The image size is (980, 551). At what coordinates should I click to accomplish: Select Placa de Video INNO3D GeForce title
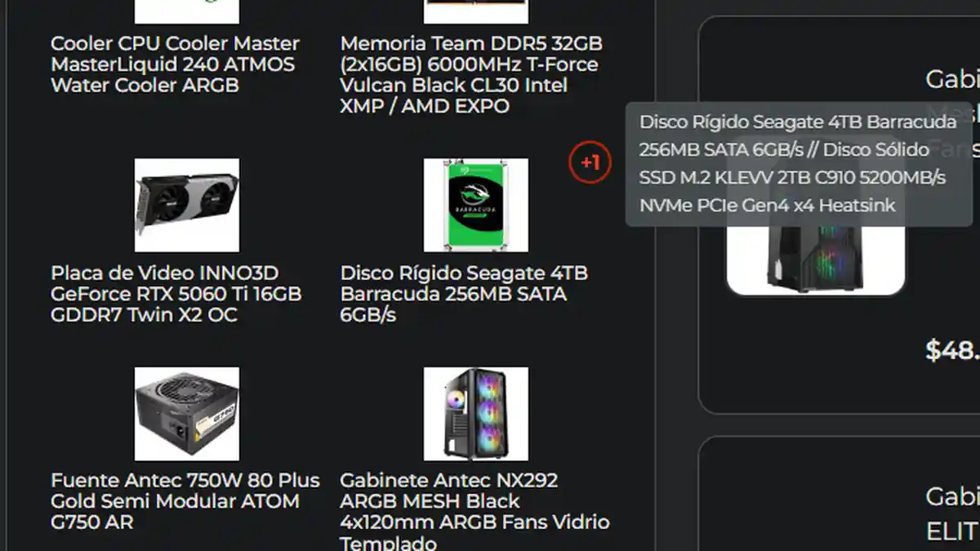tap(176, 294)
